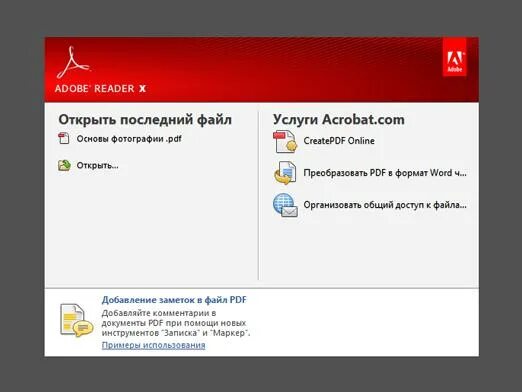Click the Добавление заметок в файл PDF heading
Screen dimensions: 522x392
pos(174,300)
